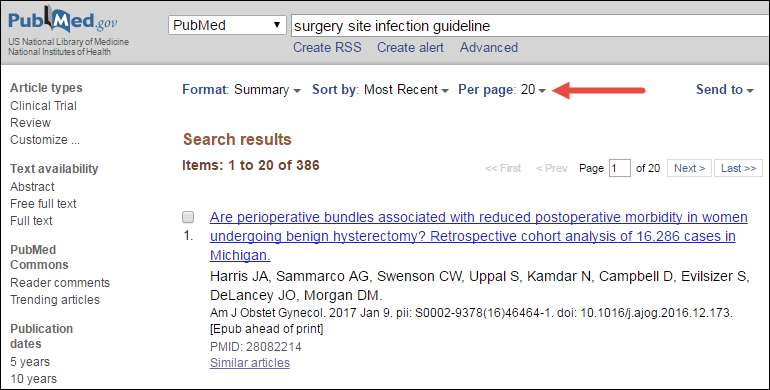
Task: Open the Send to menu
Action: pyautogui.click(x=724, y=90)
